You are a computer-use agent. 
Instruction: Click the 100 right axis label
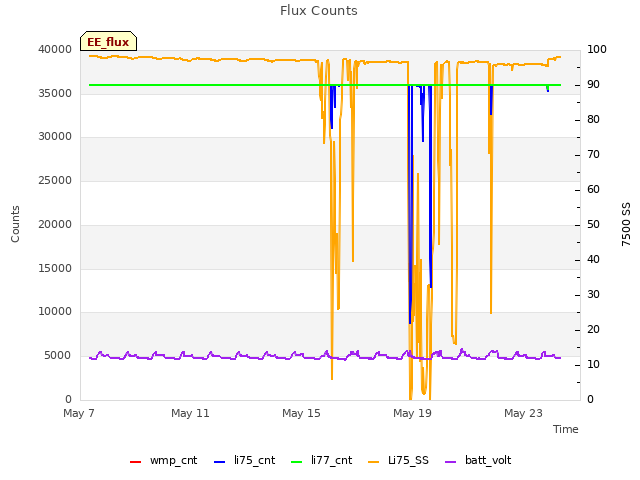tap(597, 49)
